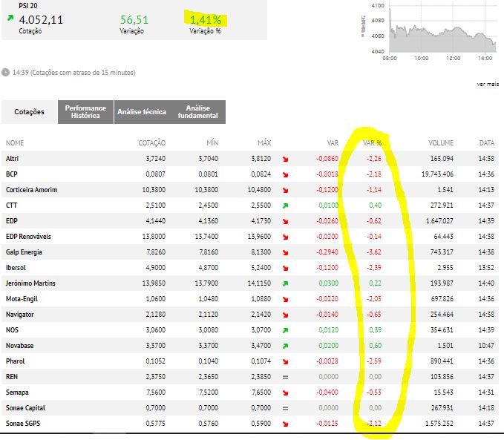Open the Mota-Engil stock name
This screenshot has width=504, height=440.
coord(22,298)
